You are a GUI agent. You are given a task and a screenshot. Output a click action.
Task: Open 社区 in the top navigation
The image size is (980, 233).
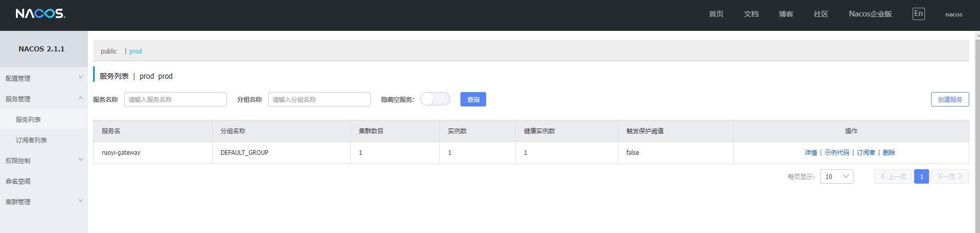click(821, 14)
